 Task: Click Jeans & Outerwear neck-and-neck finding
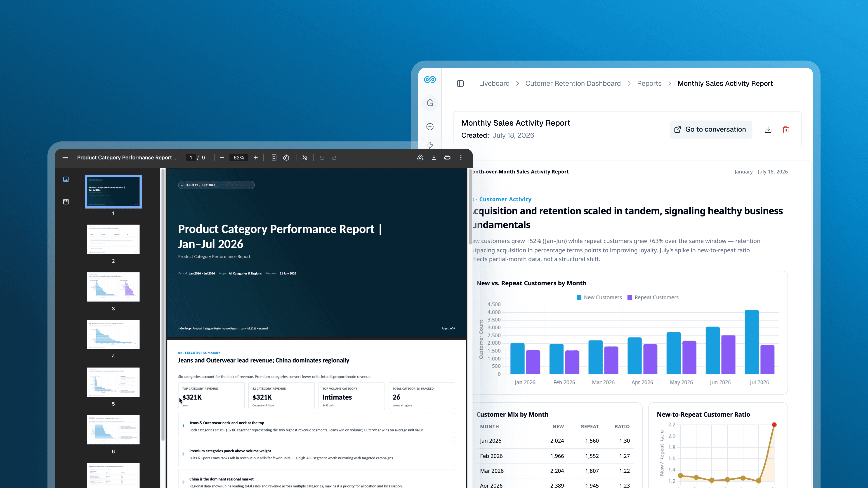316,426
